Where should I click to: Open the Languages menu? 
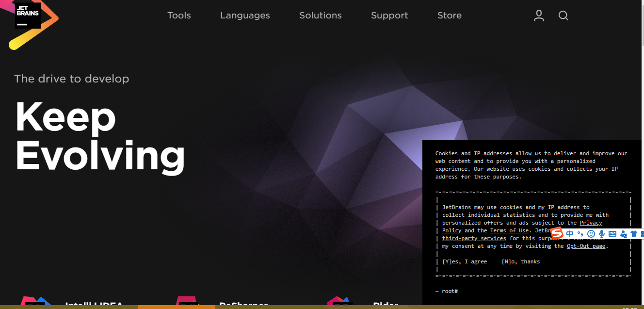tap(245, 16)
